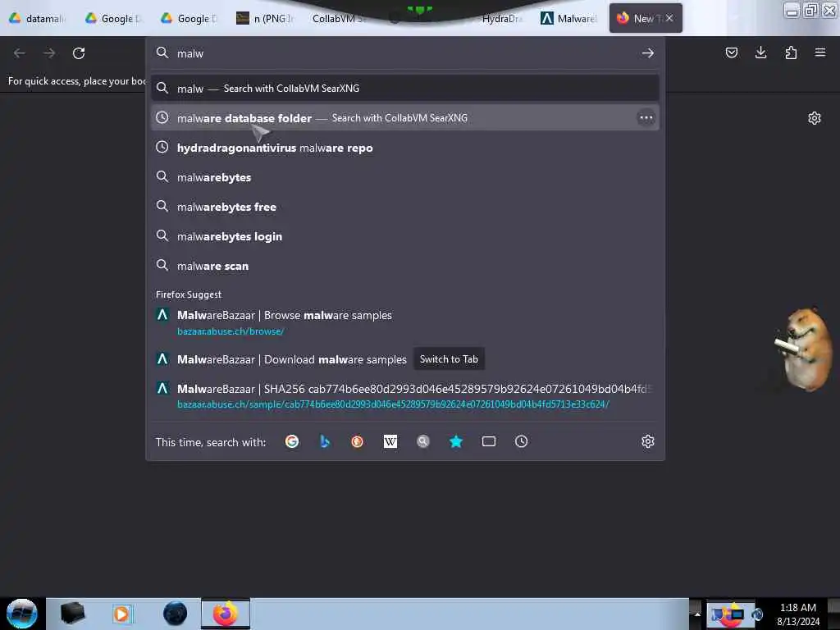Click the Switch to Tab button
This screenshot has height=630, width=840.
[449, 359]
